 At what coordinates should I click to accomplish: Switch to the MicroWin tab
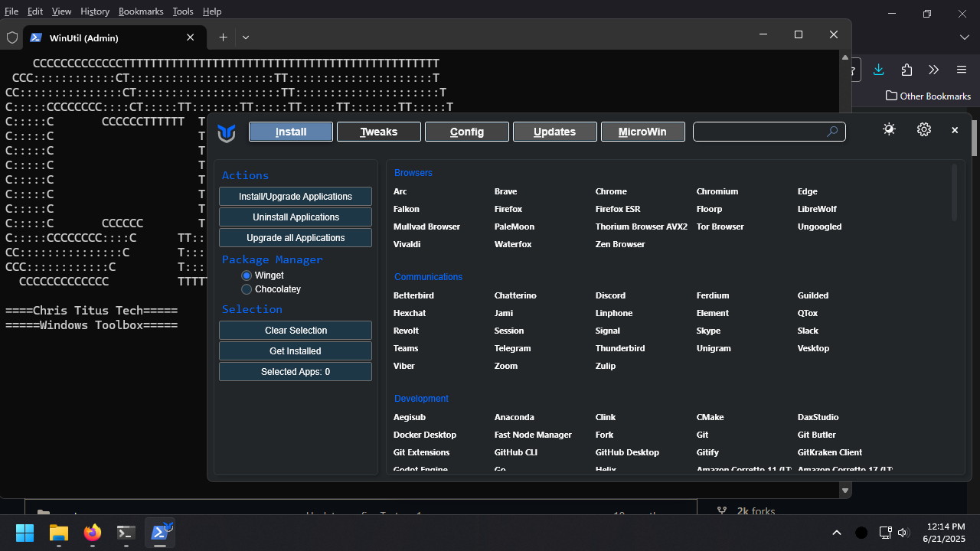coord(643,132)
